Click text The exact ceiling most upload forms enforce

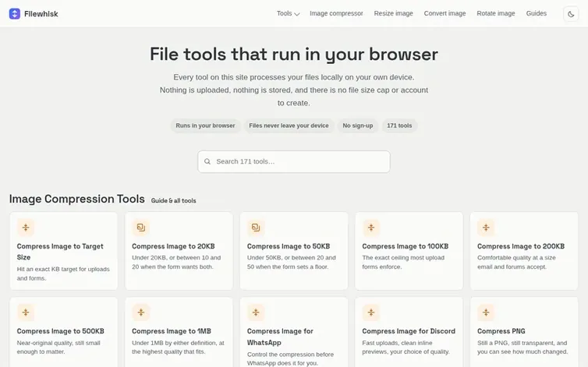click(x=403, y=262)
